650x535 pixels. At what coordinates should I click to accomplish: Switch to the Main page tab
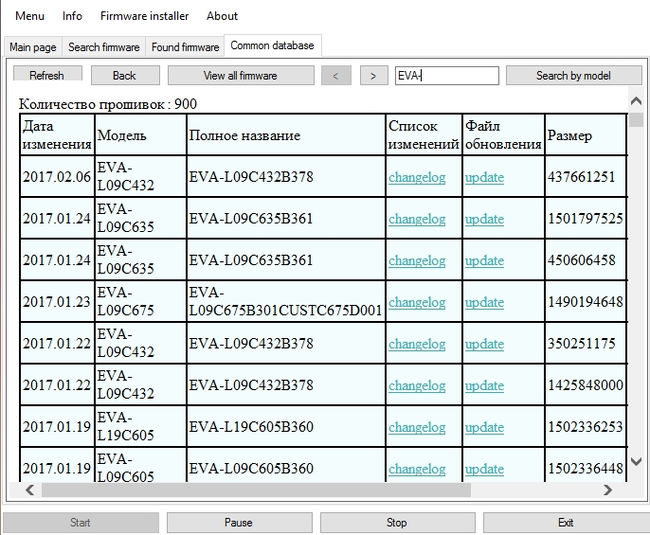click(33, 47)
